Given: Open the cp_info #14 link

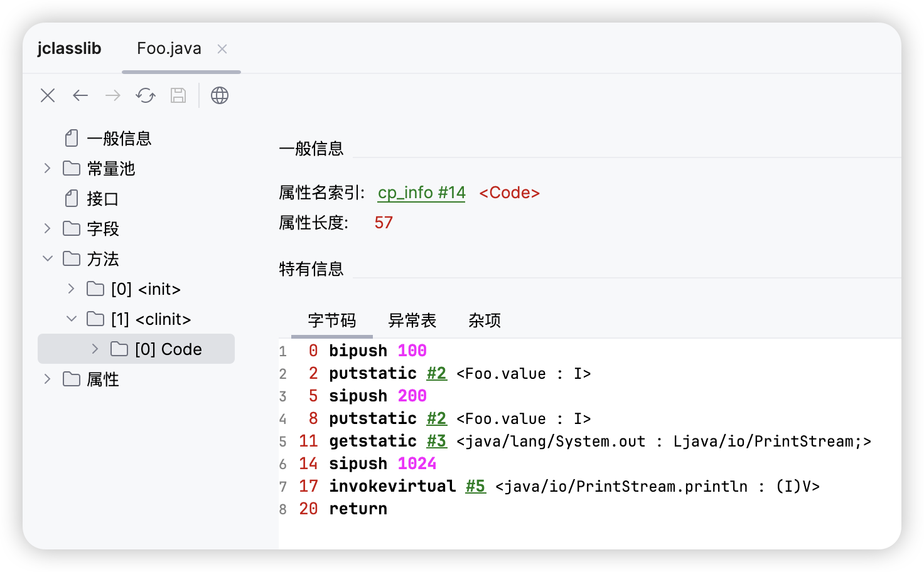Looking at the screenshot, I should coord(421,193).
